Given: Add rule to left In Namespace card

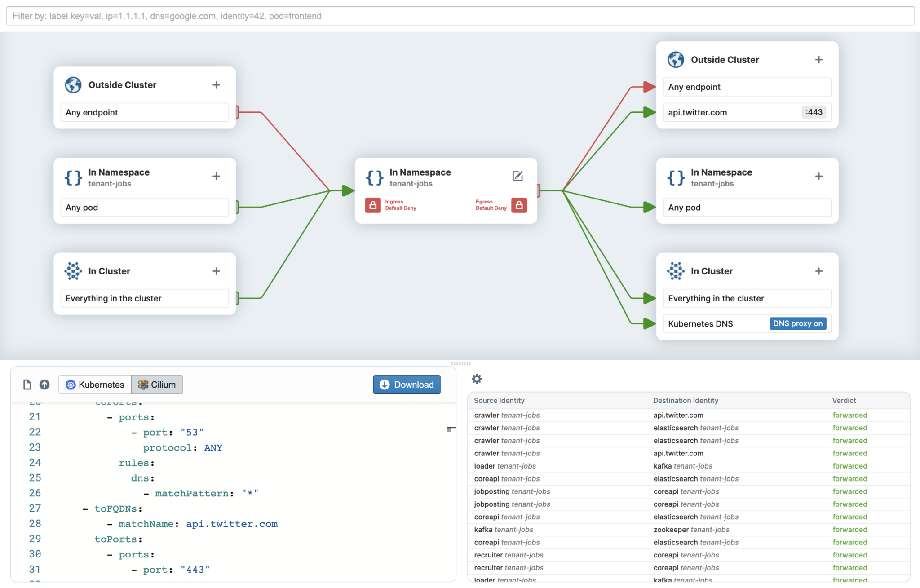Looking at the screenshot, I should (x=216, y=176).
